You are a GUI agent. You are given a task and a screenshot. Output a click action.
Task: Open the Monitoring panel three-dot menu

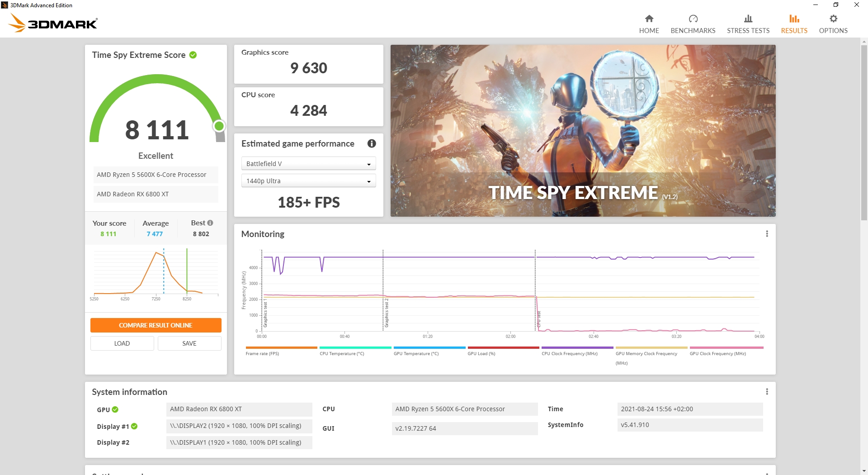click(767, 234)
